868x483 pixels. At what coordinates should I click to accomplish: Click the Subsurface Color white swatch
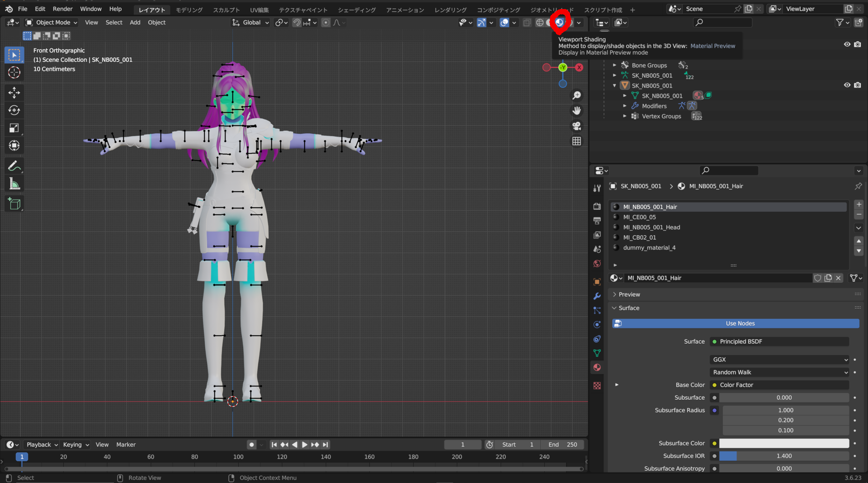point(784,444)
